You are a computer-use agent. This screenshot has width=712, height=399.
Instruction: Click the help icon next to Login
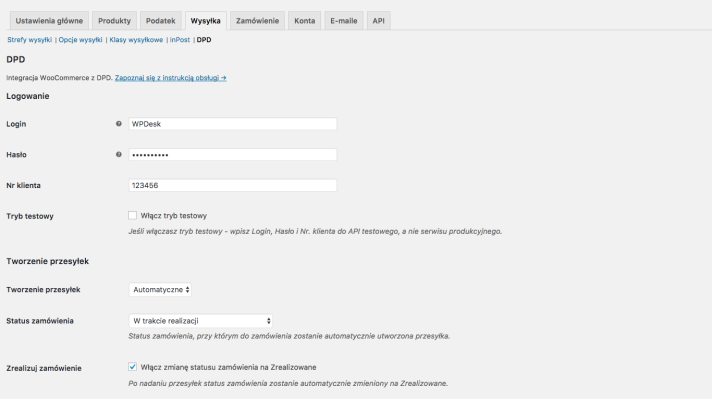coord(119,123)
